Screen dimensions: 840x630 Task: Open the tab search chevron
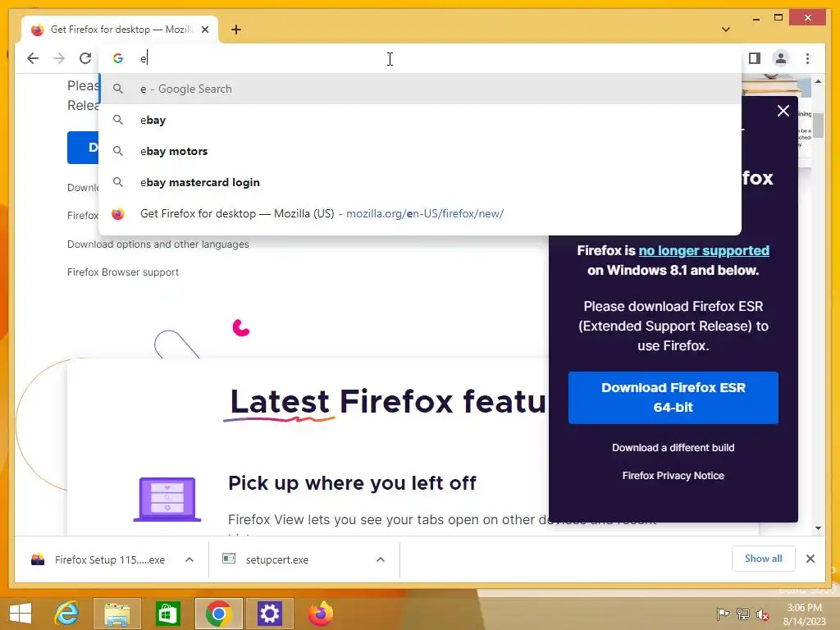726,30
